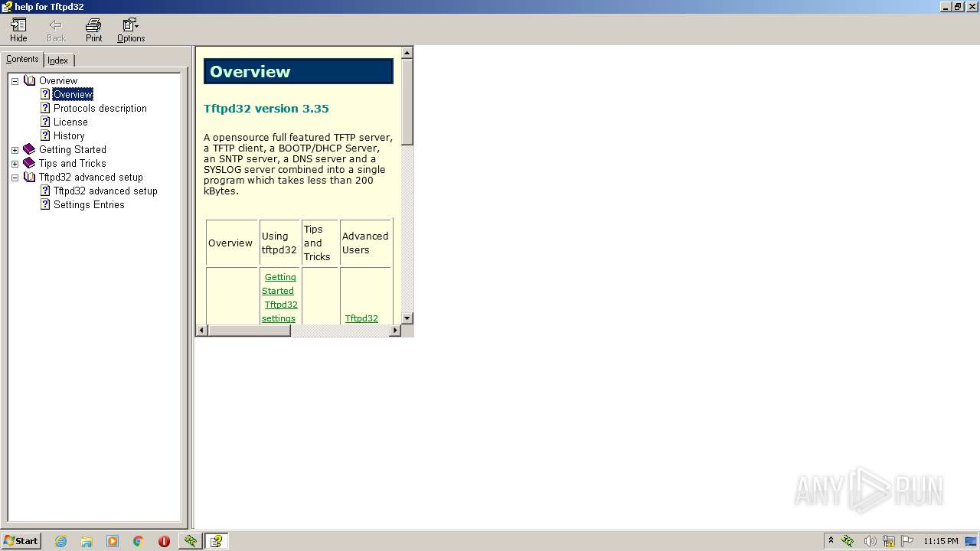This screenshot has height=551, width=980.
Task: Select the help window taskbar button
Action: (x=217, y=541)
